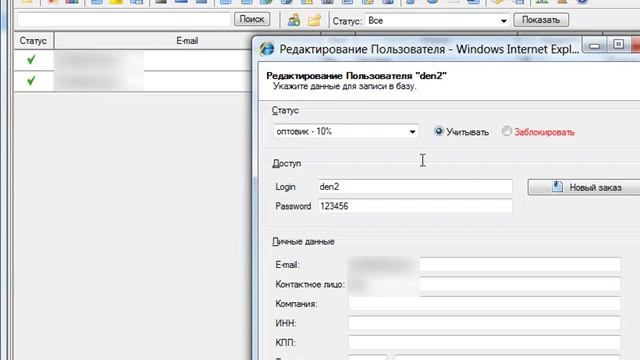Click the Показать button
This screenshot has width=640, height=360.
tap(541, 20)
